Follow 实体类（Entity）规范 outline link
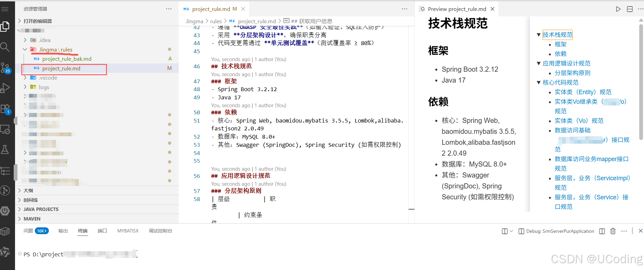Viewport: 644px width, 270px height. pos(583,92)
